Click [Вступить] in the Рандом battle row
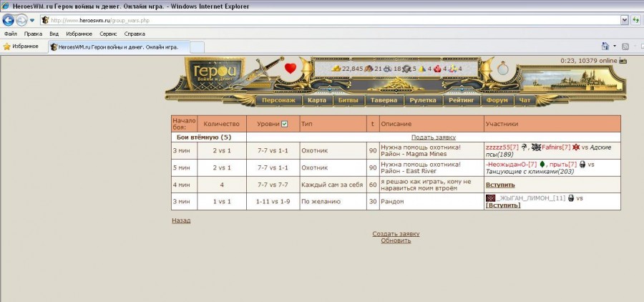Screen dimensions: 644x302 coord(503,205)
